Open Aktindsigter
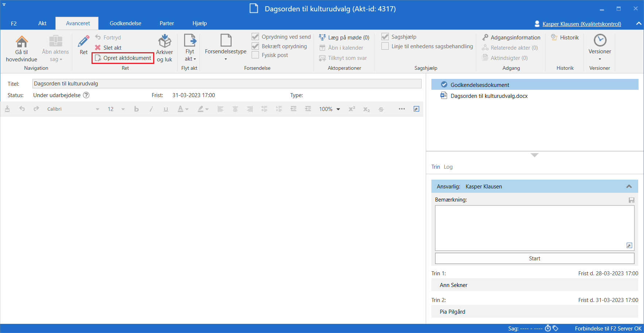The height and width of the screenshot is (333, 644). click(505, 58)
